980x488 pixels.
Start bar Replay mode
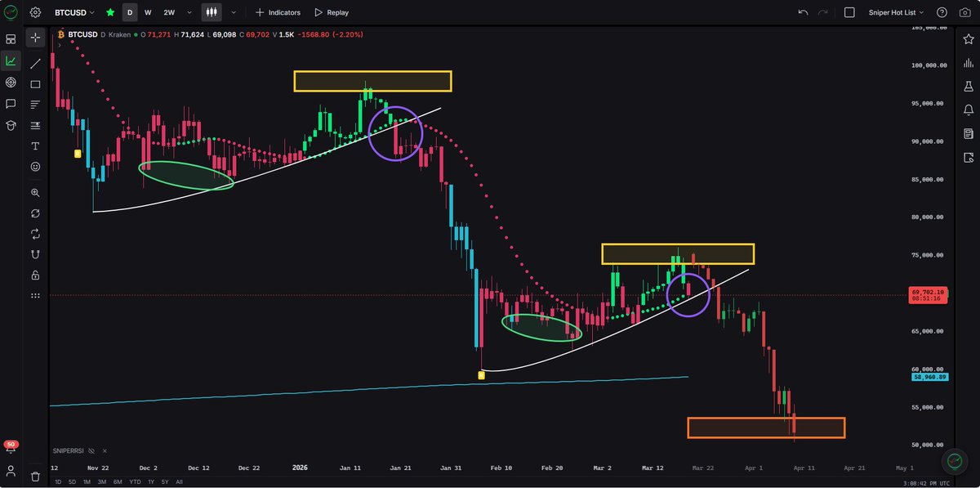pyautogui.click(x=332, y=12)
